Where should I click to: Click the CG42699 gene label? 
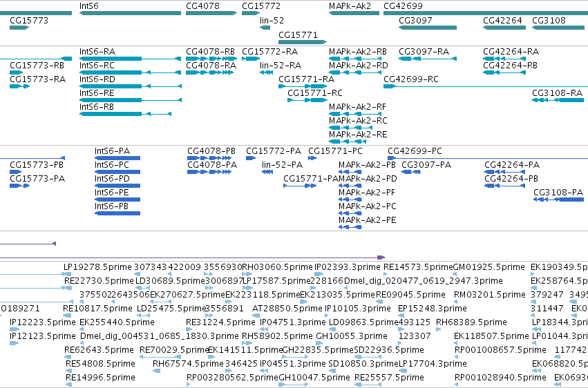point(403,6)
